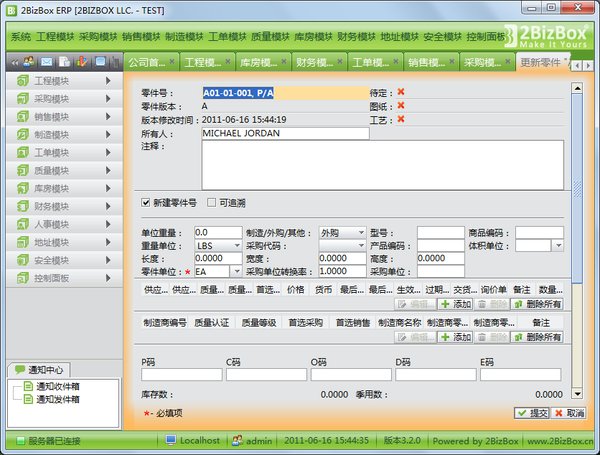Uncheck the 新建零件号 checkbox

(147, 201)
